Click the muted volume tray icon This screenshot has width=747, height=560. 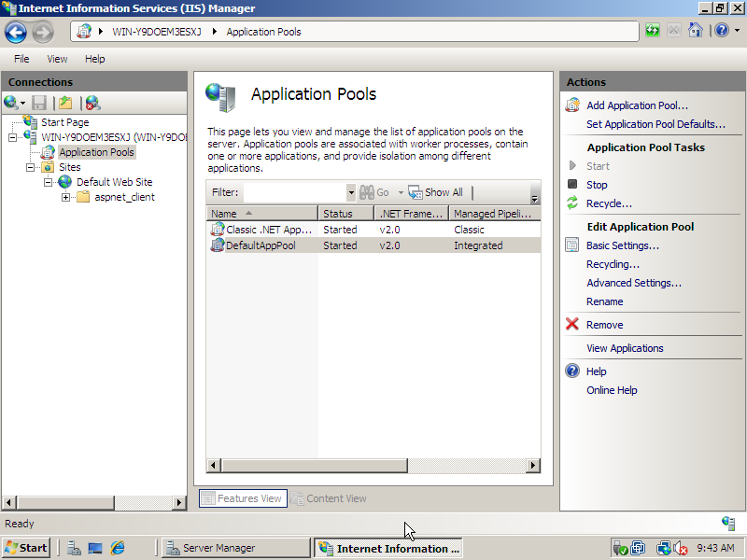(x=681, y=548)
